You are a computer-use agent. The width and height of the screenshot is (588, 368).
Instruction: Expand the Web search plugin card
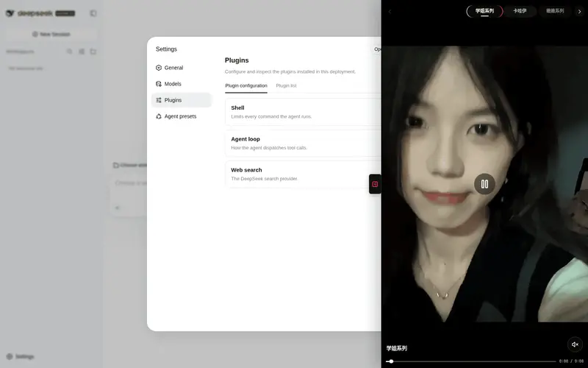click(x=303, y=174)
